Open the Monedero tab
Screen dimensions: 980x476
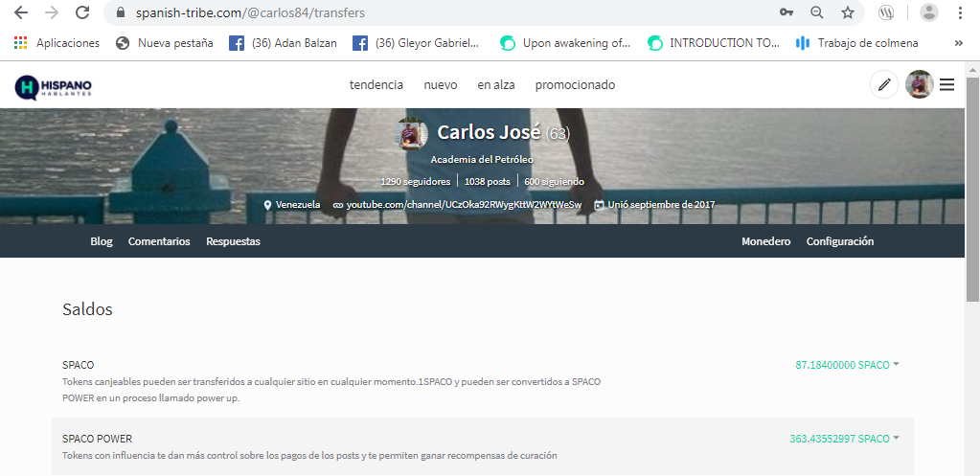765,241
